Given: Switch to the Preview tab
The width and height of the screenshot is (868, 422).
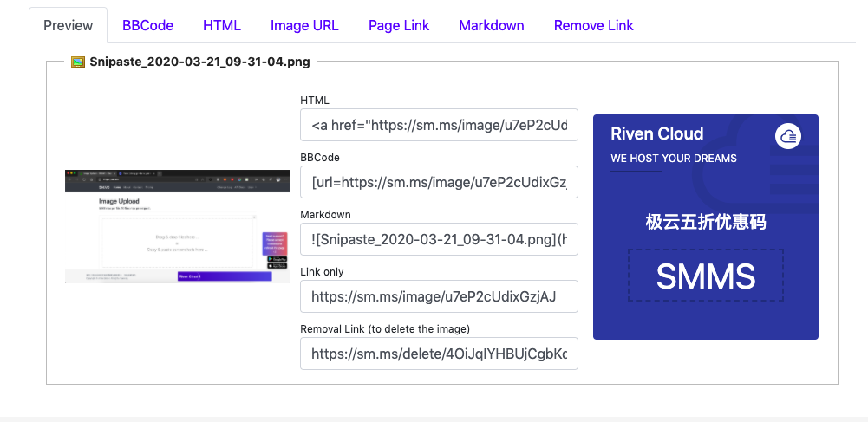Looking at the screenshot, I should [69, 25].
